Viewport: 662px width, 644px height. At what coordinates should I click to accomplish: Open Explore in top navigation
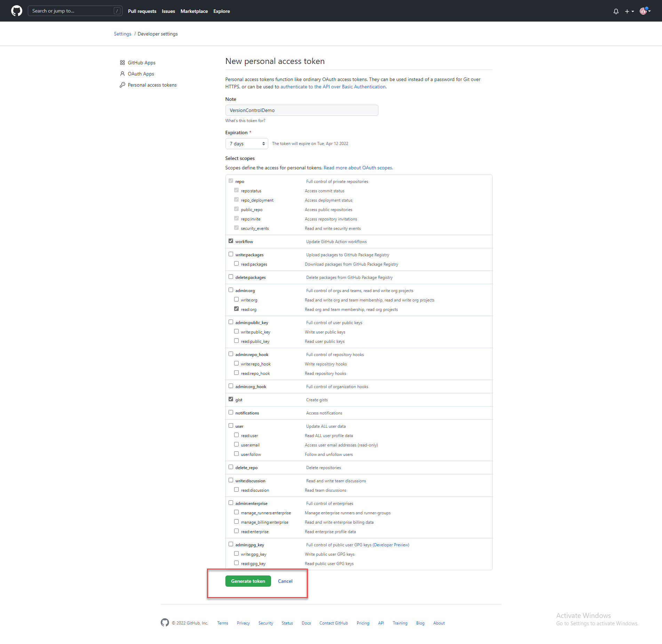222,11
